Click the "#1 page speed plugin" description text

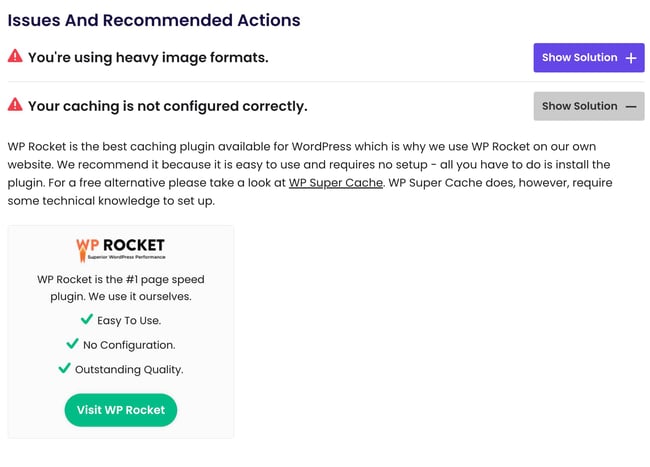point(120,288)
